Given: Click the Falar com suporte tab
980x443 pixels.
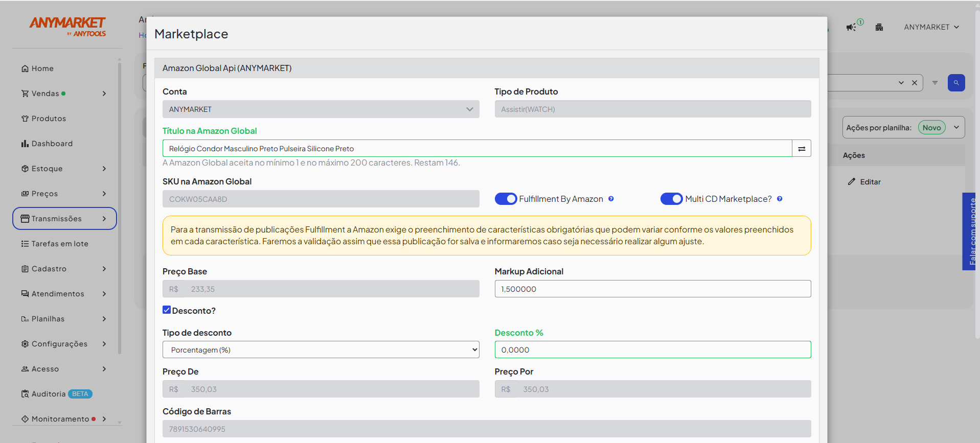Looking at the screenshot, I should coord(970,231).
